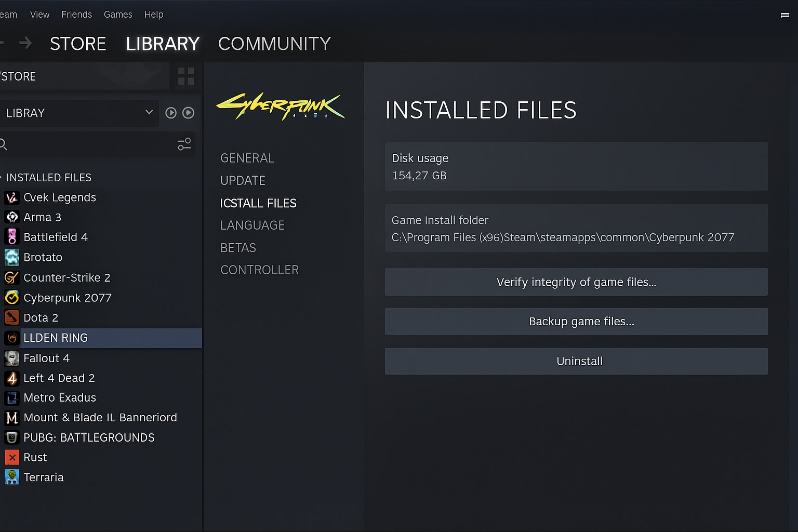This screenshot has height=532, width=798.
Task: Open the Help menu
Action: pos(154,15)
